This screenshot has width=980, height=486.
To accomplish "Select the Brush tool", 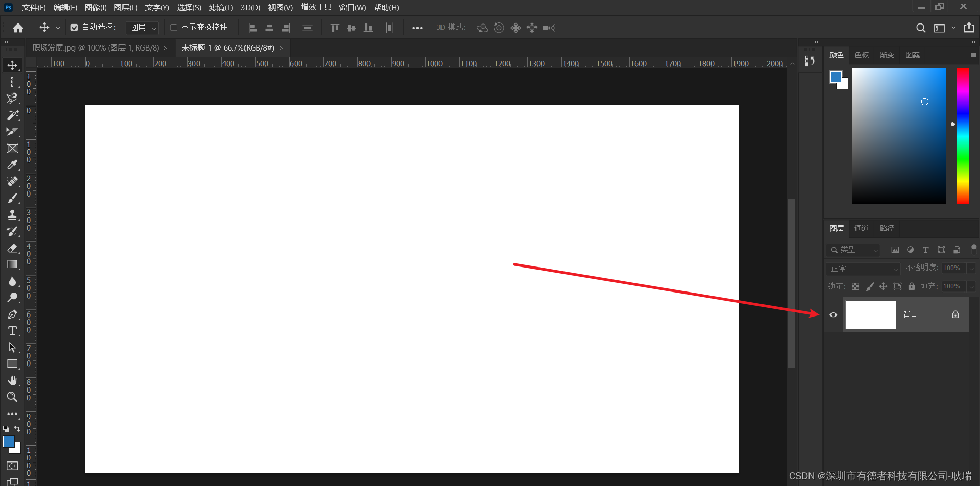I will 12,198.
